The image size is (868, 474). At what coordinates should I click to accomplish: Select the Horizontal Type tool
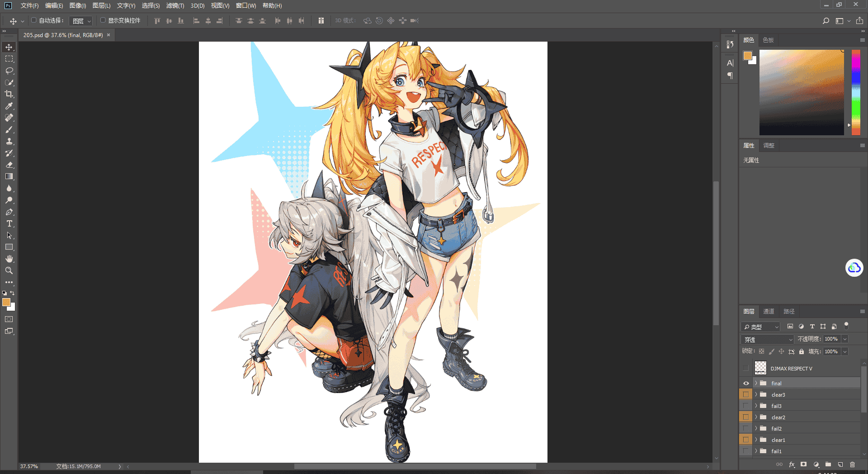click(x=9, y=223)
